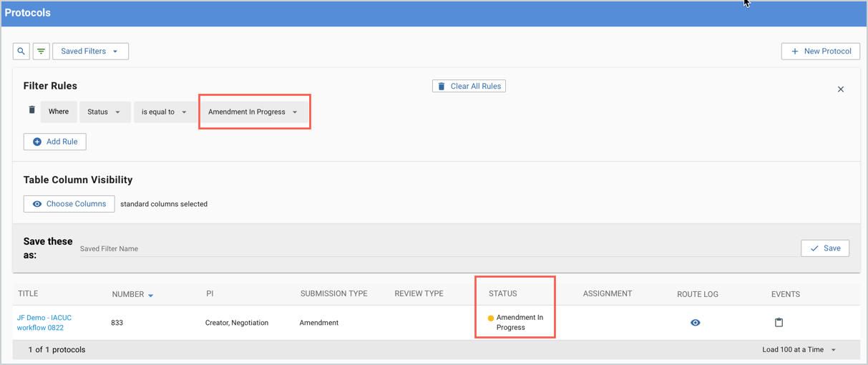Click the 'standard columns selected' text

[164, 204]
